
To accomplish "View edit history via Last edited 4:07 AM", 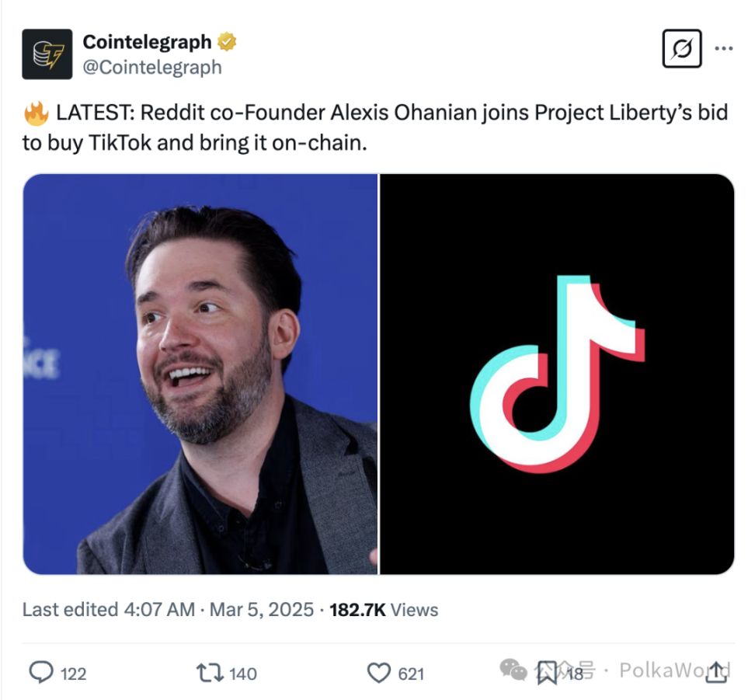I will [x=108, y=609].
